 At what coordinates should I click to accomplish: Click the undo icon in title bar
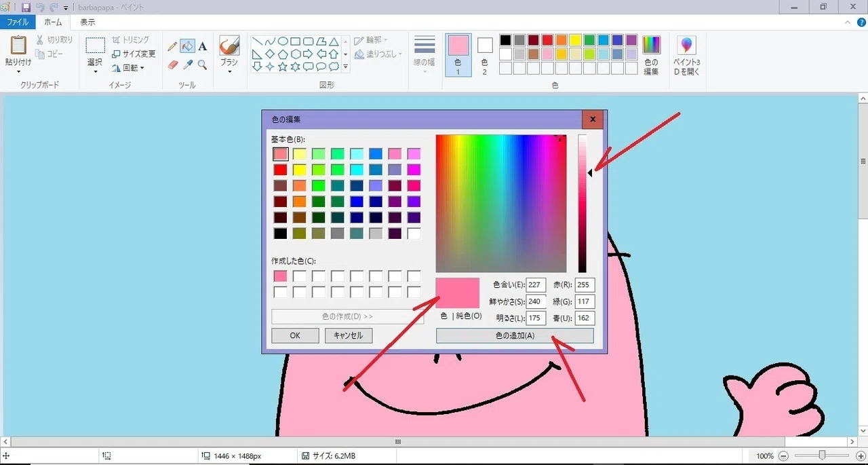point(40,7)
